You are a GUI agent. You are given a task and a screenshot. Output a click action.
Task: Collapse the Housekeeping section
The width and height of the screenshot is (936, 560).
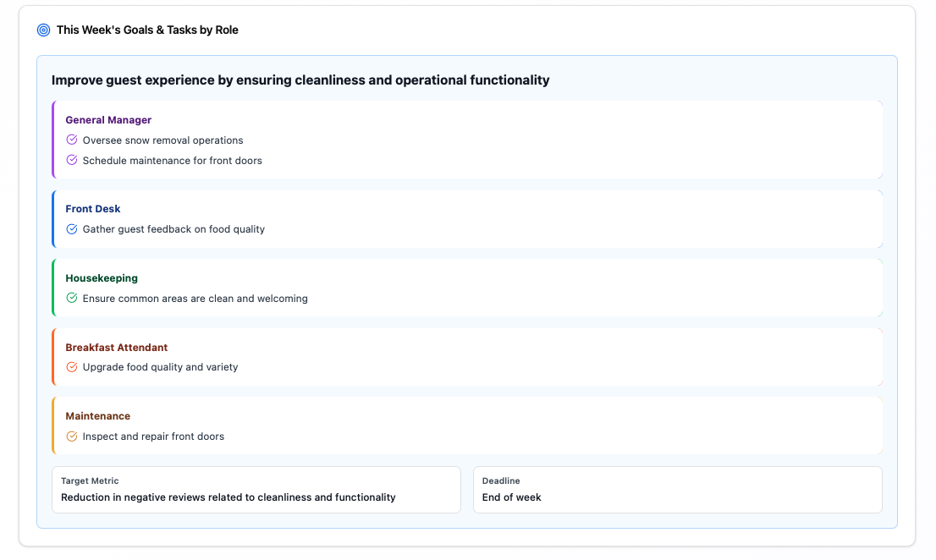[x=103, y=277]
